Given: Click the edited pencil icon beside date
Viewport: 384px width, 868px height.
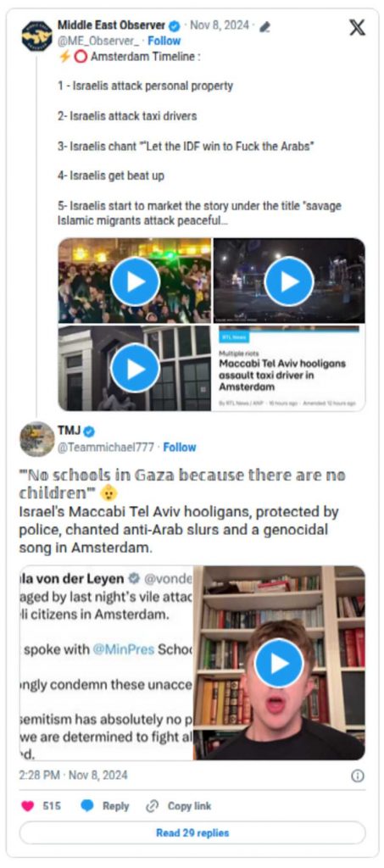Looking at the screenshot, I should click(265, 26).
